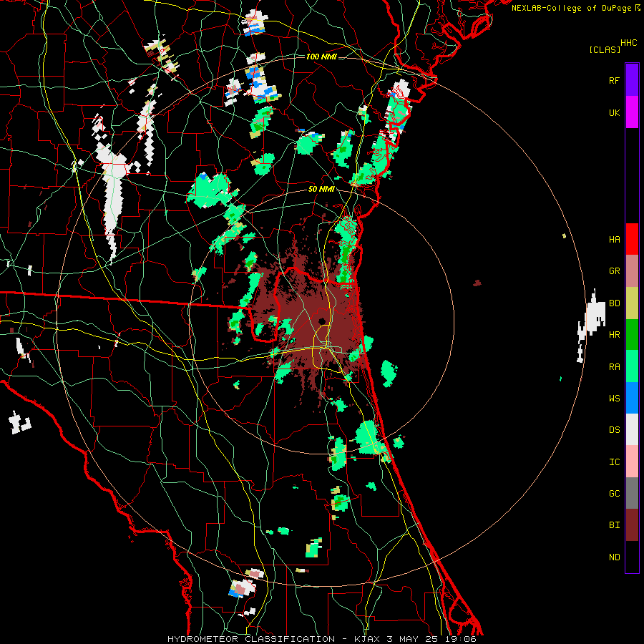
Task: Click the black radar site dot at center
Action: click(321, 321)
